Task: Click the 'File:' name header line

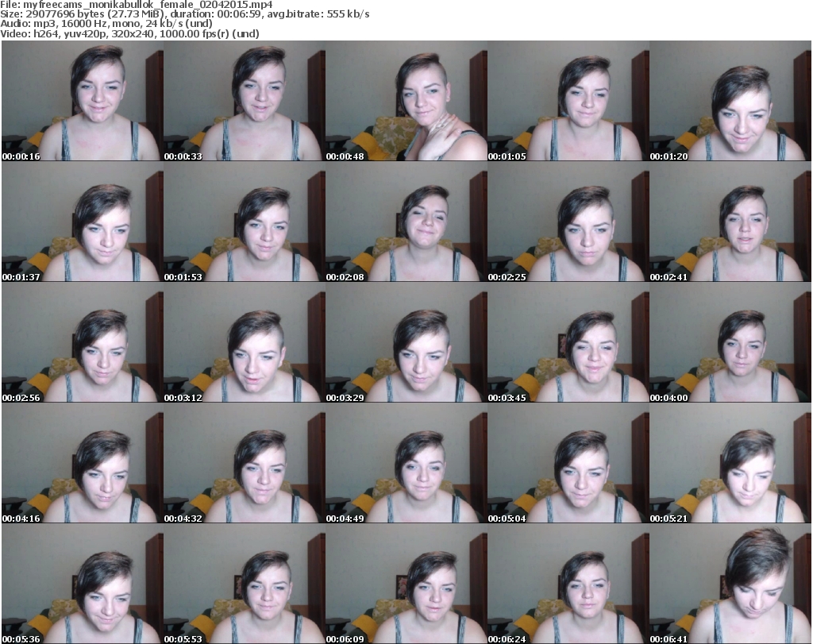Action: 137,5
